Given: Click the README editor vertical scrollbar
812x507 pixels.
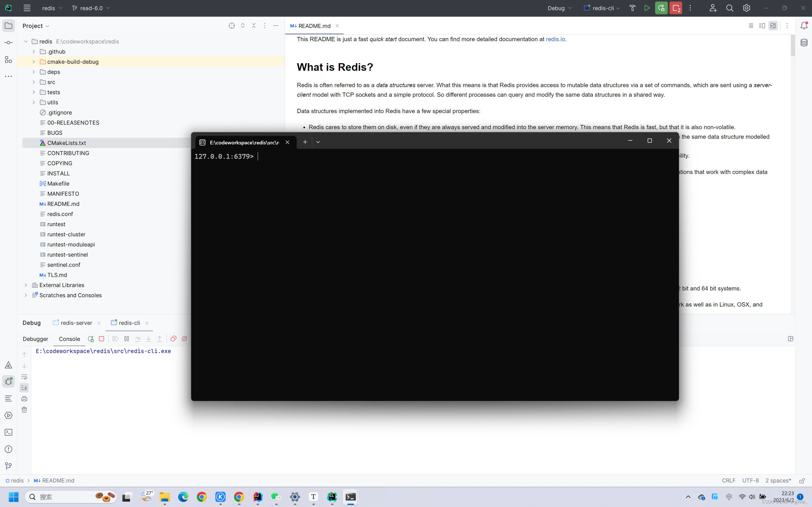Looking at the screenshot, I should coord(793,46).
